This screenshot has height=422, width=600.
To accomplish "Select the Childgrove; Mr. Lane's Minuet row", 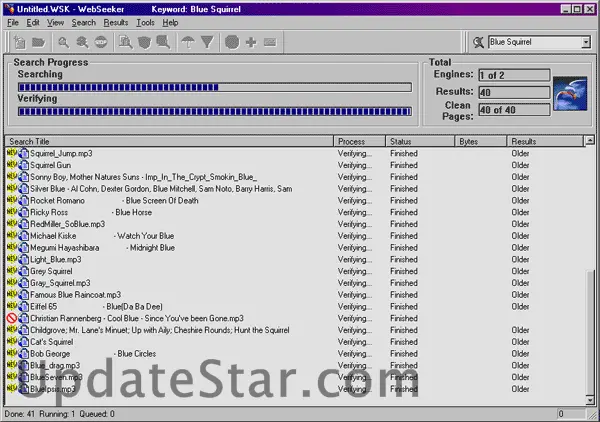I will tap(295, 330).
